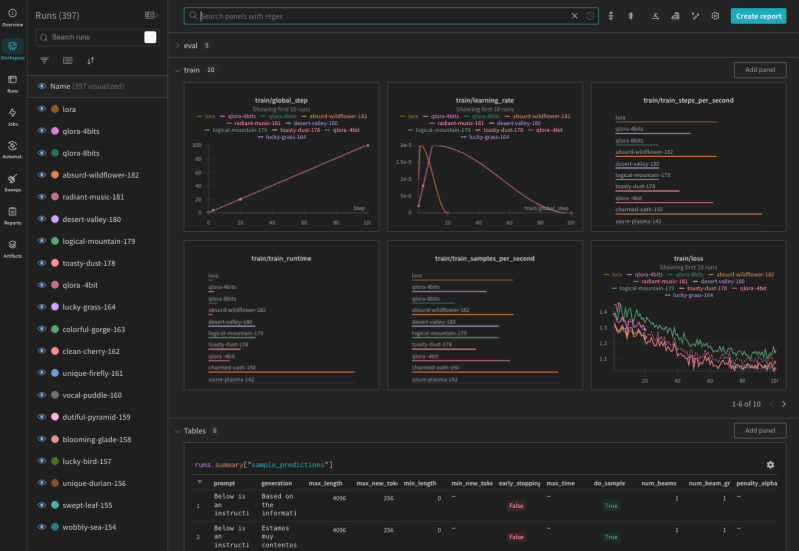
Task: Open the Workspace section in sidebar
Action: pos(12,50)
